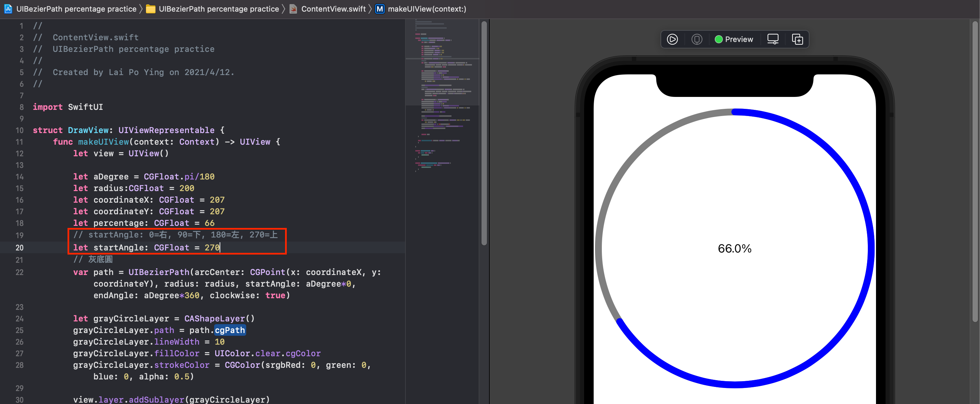Open the UIBezierPath percentage practice project breadcrumb
The image size is (980, 404).
coord(76,9)
